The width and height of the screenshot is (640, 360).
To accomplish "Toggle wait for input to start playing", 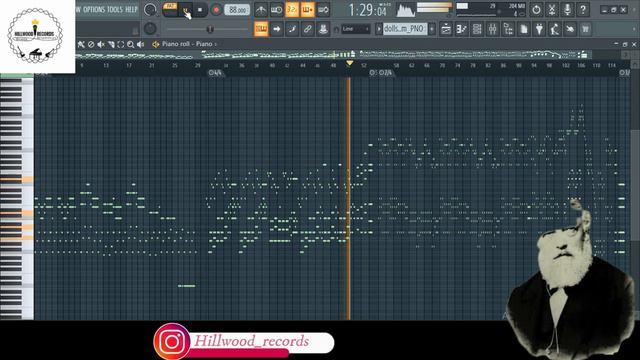I will click(276, 9).
